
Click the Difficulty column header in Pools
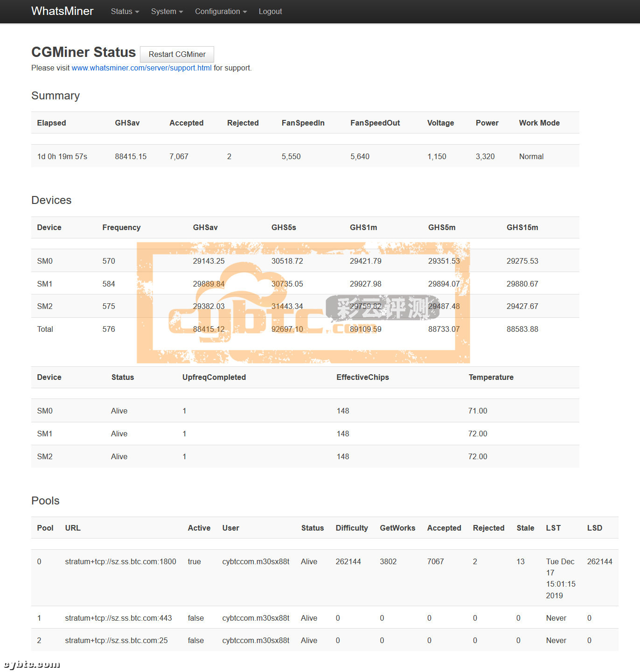tap(352, 528)
